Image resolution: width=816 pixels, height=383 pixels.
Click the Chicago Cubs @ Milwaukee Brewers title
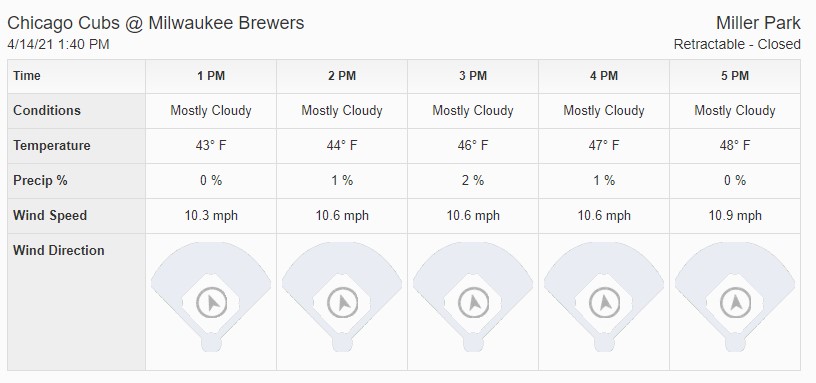pos(156,23)
